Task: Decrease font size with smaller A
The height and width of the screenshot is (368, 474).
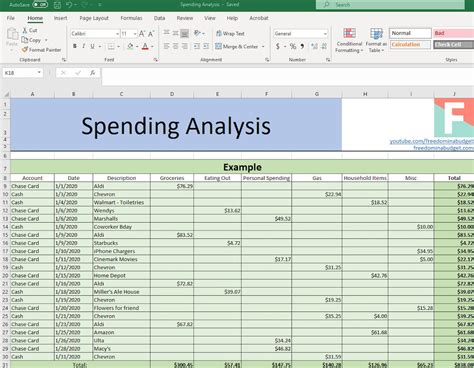Action: pyautogui.click(x=151, y=34)
